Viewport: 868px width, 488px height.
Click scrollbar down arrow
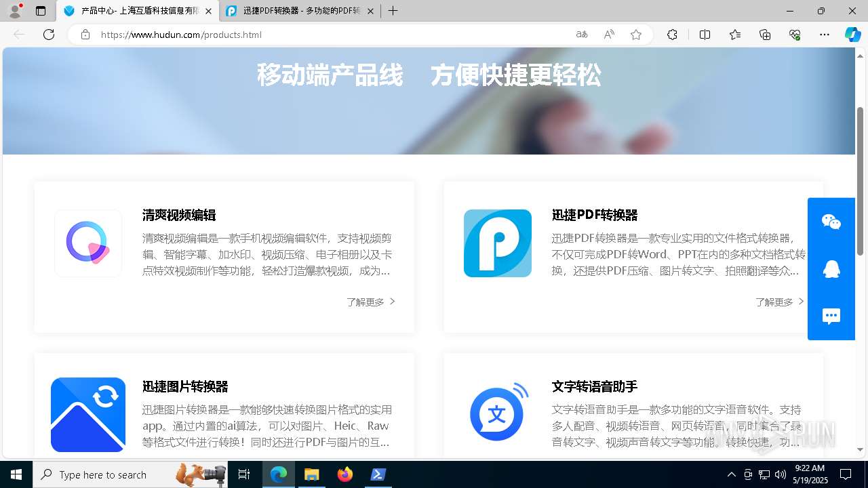tap(860, 449)
